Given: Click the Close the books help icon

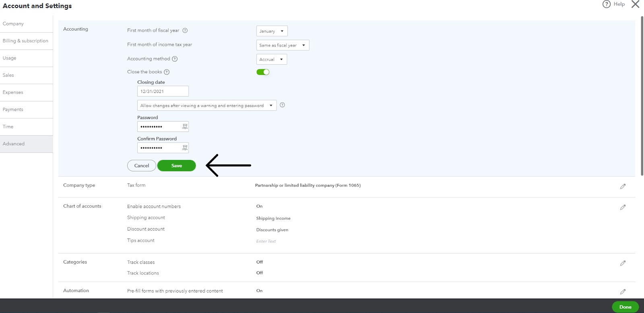Looking at the screenshot, I should [167, 72].
